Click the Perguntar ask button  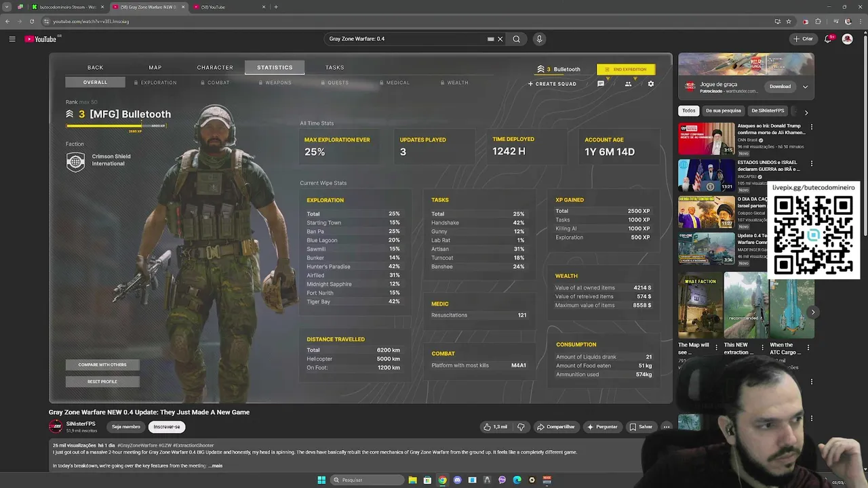[x=602, y=427]
